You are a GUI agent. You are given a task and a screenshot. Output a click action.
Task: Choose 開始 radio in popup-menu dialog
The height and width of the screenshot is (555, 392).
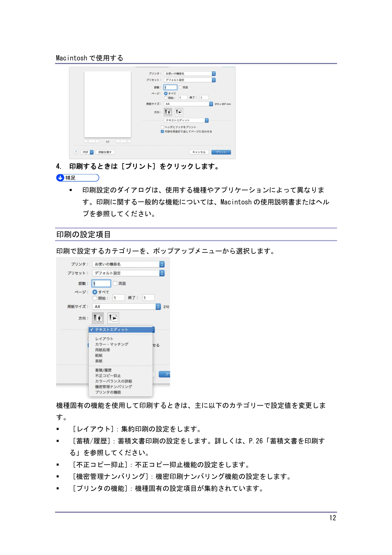(95, 298)
